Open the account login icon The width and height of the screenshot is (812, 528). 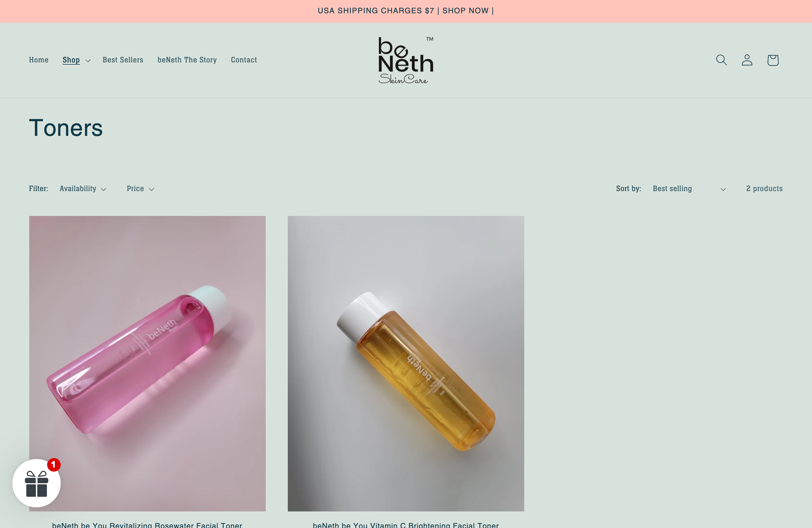point(747,60)
